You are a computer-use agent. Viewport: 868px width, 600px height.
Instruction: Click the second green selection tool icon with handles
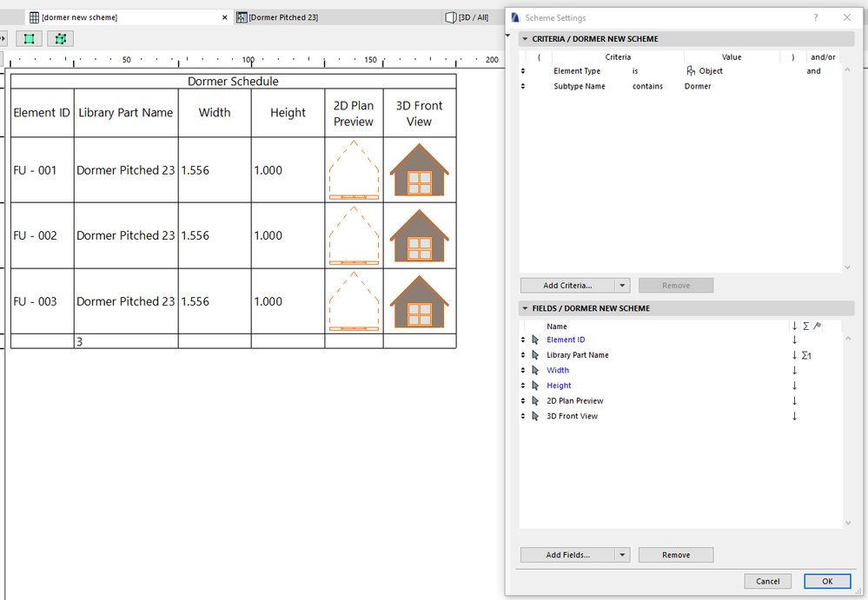[x=60, y=39]
